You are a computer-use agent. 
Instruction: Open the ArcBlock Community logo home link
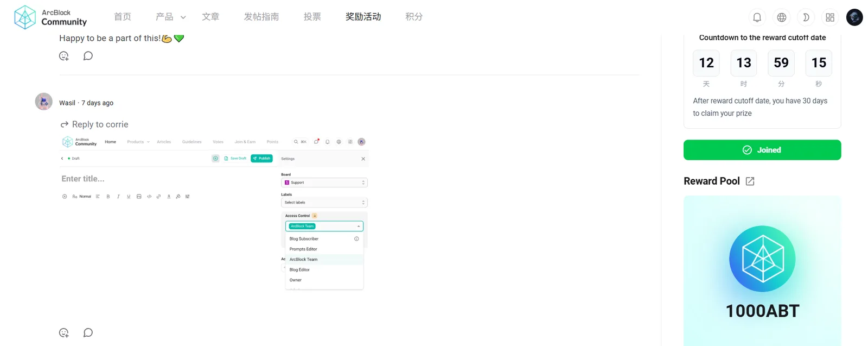(x=50, y=17)
